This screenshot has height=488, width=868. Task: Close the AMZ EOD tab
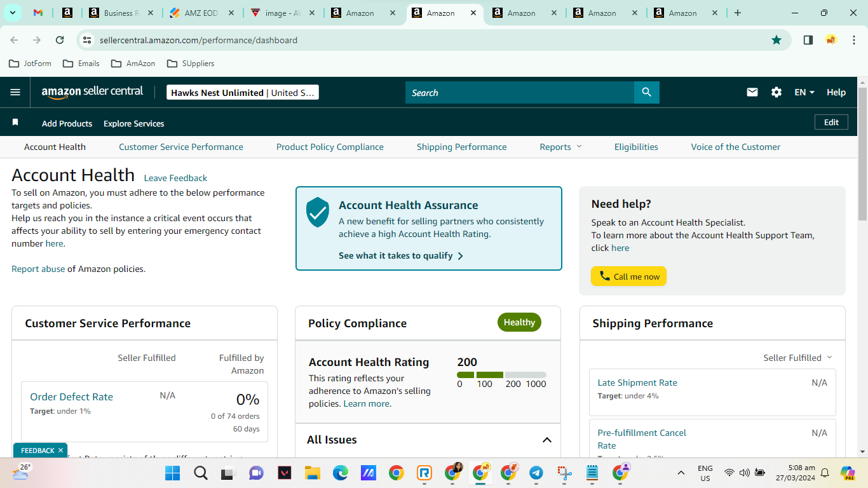[x=230, y=13]
